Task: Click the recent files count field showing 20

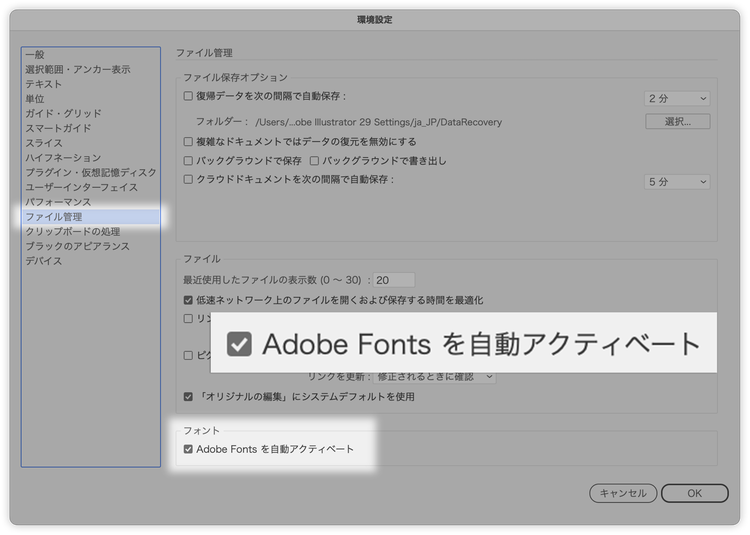Action: 394,280
